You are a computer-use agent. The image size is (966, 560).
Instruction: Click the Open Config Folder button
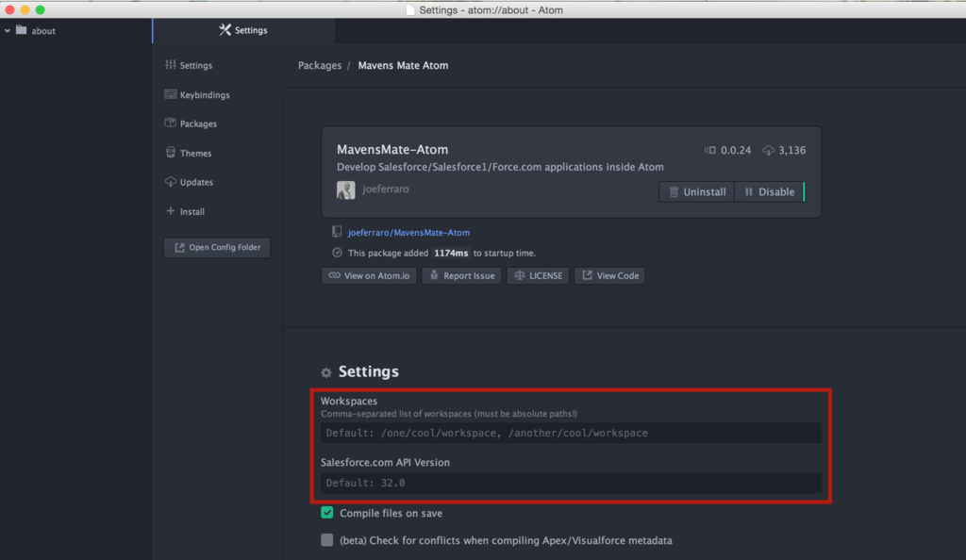pos(217,247)
